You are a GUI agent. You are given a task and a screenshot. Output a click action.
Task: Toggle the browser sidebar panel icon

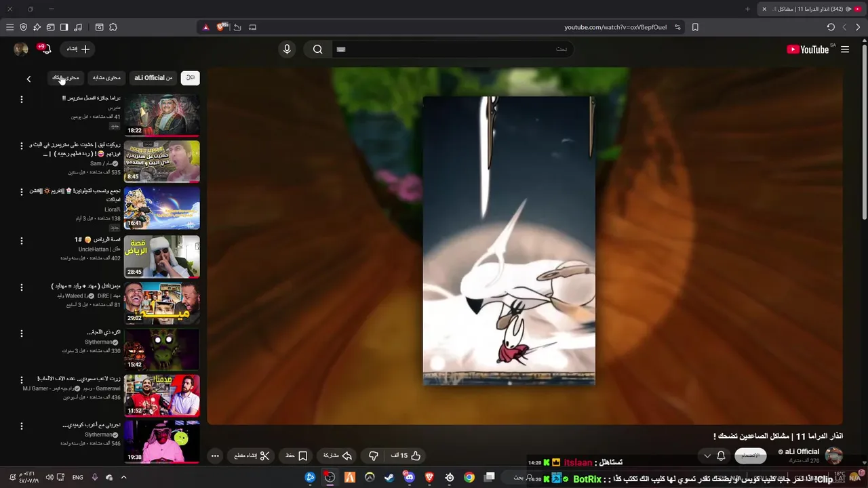click(64, 27)
